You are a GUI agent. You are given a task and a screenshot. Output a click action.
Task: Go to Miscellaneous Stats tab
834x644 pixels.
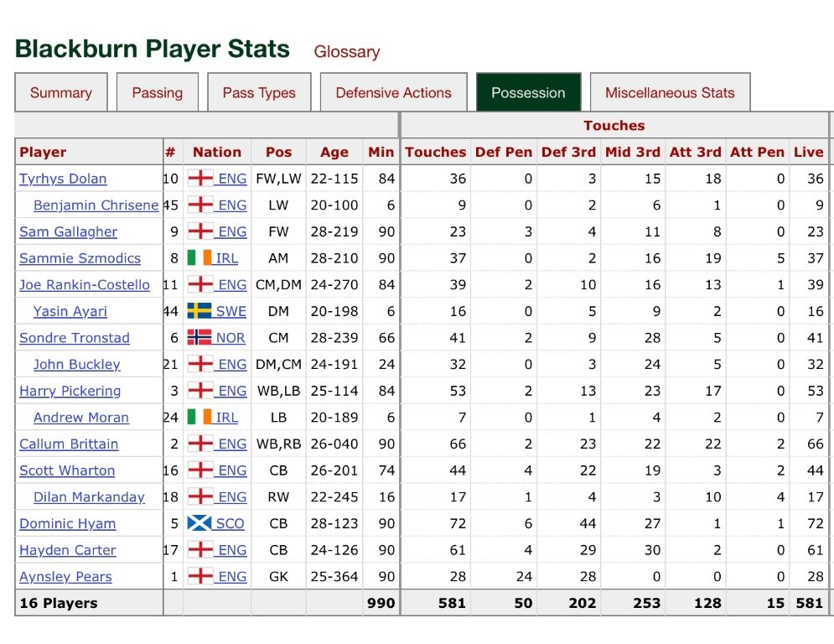click(x=670, y=93)
